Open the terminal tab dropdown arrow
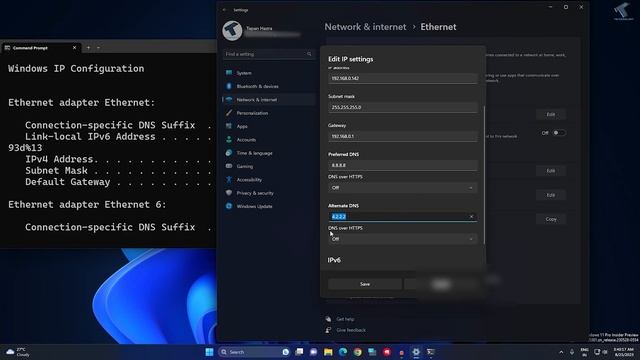 (98, 48)
